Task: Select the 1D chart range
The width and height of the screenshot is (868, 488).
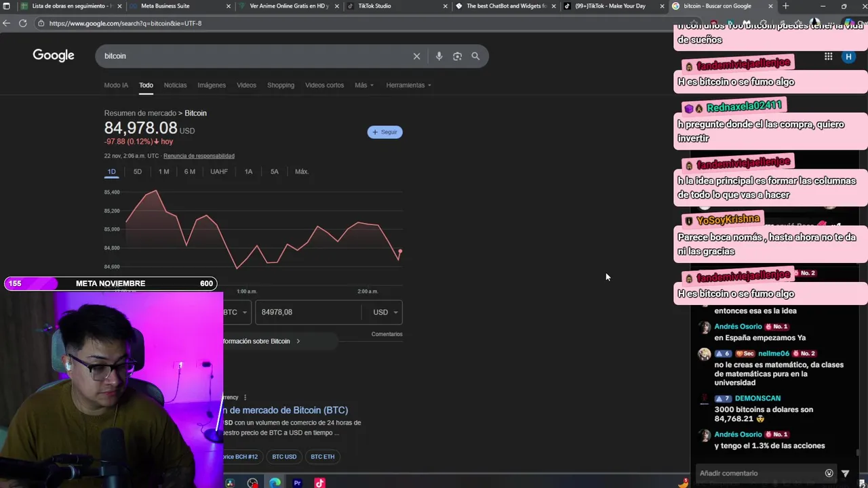Action: (x=112, y=171)
